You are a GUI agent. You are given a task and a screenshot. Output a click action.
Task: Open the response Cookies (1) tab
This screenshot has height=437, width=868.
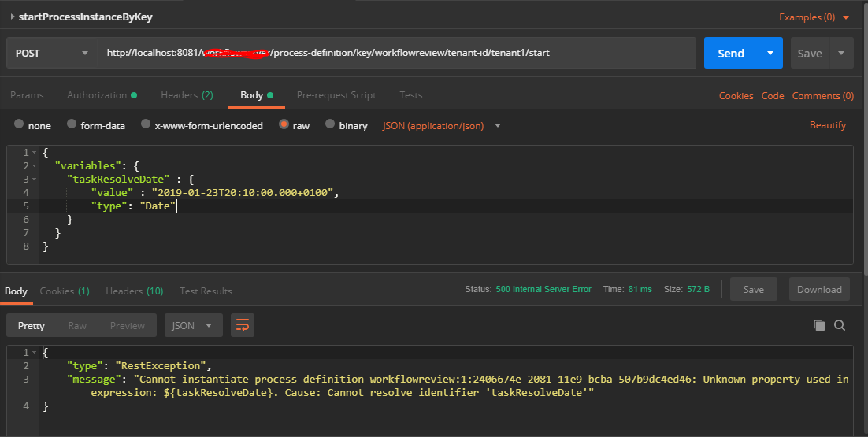65,291
